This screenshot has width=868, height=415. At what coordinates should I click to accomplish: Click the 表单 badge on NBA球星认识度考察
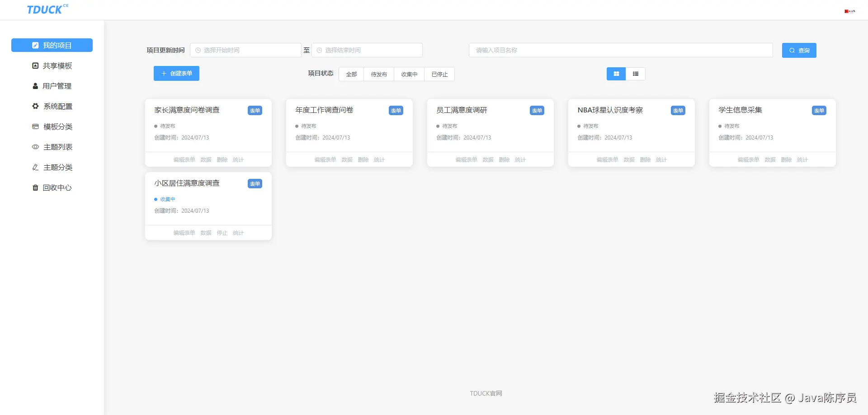[x=678, y=111]
